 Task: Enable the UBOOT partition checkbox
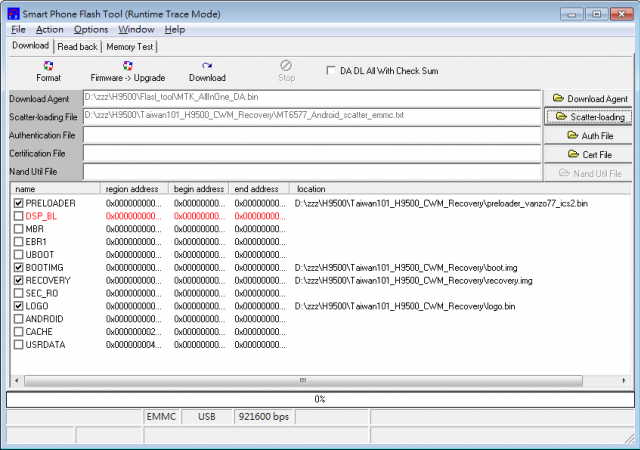tap(18, 254)
